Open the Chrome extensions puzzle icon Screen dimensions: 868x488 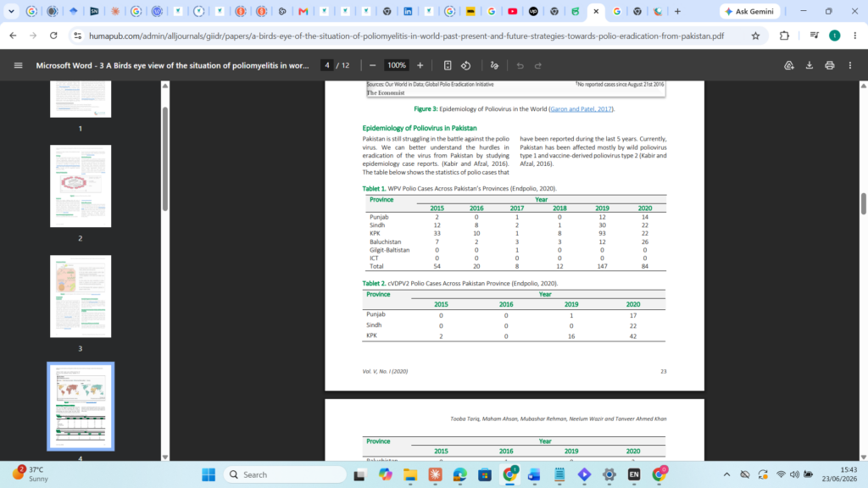click(784, 36)
